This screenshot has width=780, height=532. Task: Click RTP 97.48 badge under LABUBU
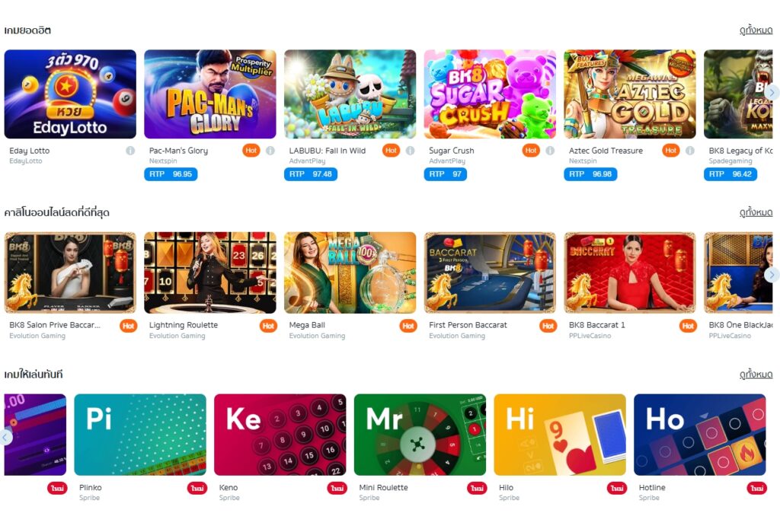coord(311,174)
